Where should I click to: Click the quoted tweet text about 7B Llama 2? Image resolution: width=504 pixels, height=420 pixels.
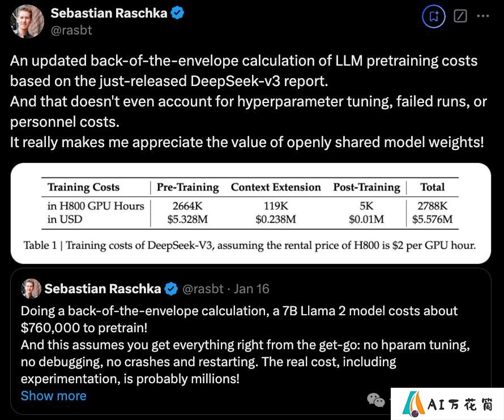click(x=245, y=345)
